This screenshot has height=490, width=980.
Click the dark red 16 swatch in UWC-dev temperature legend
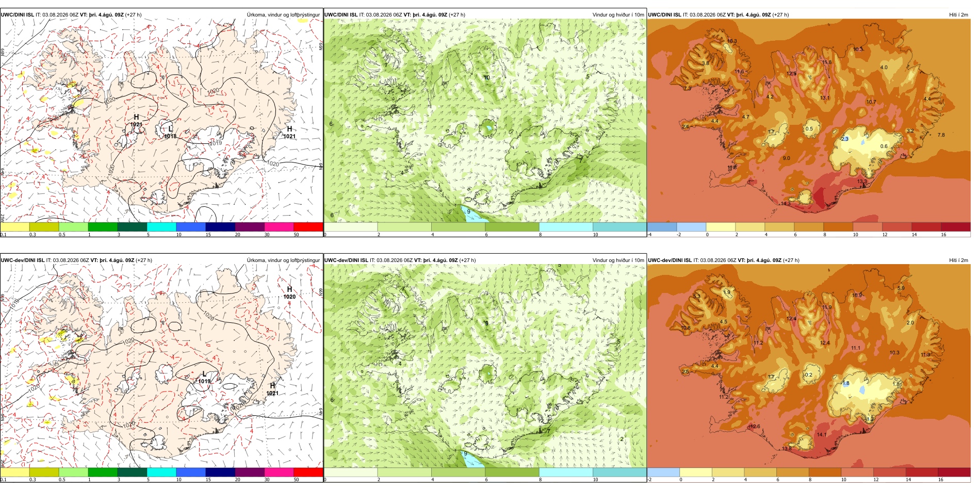click(954, 472)
